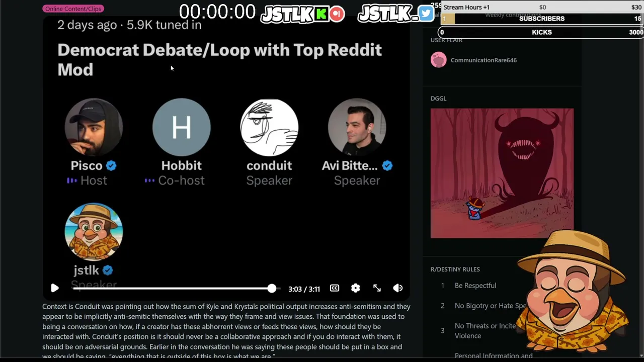The image size is (644, 362).
Task: Click the Online Content/Clips flair tag
Action: tap(73, 9)
